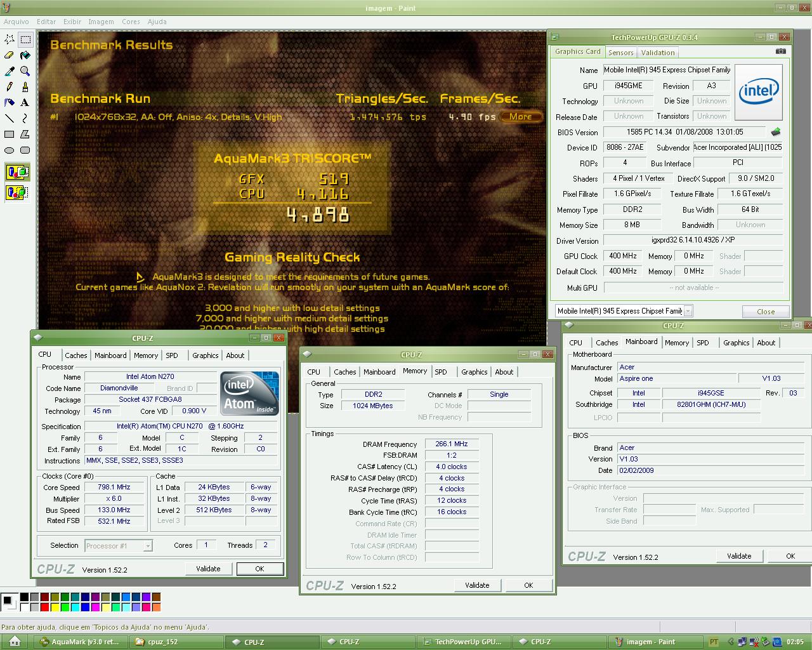This screenshot has width=812, height=650.
Task: Click OK in CPU-Z mainboard window
Action: coord(790,556)
